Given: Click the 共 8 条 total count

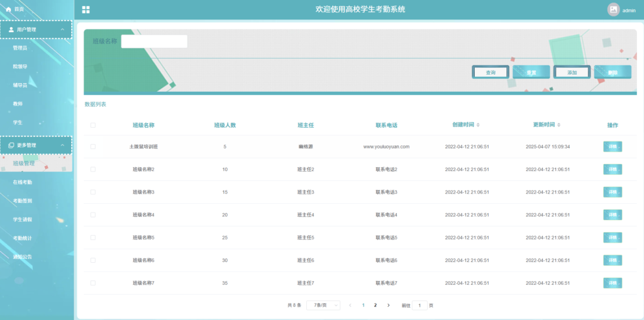Looking at the screenshot, I should point(294,305).
